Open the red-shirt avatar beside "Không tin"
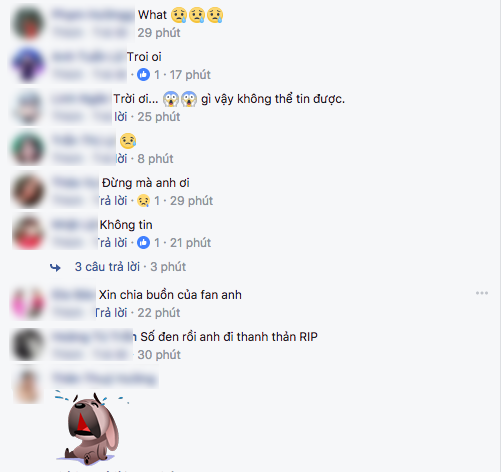Image resolution: width=501 pixels, height=472 pixels. (x=28, y=233)
